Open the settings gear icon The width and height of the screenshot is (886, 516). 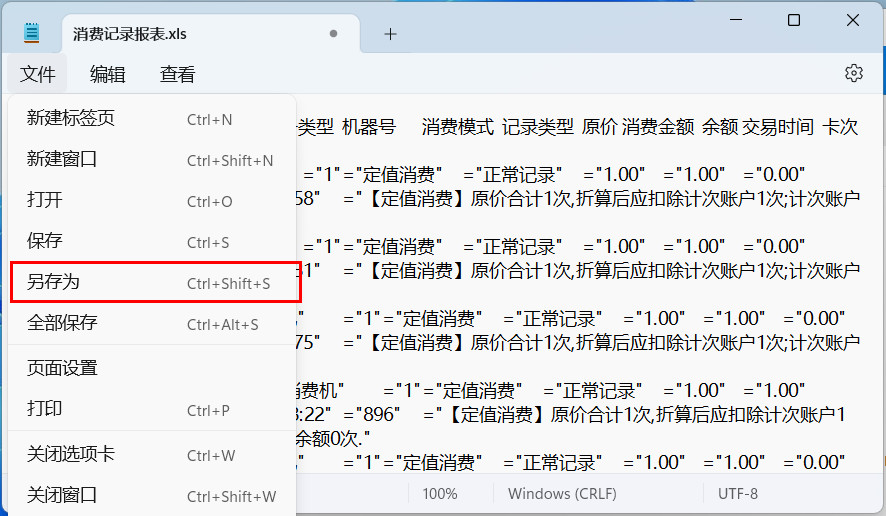(x=854, y=73)
